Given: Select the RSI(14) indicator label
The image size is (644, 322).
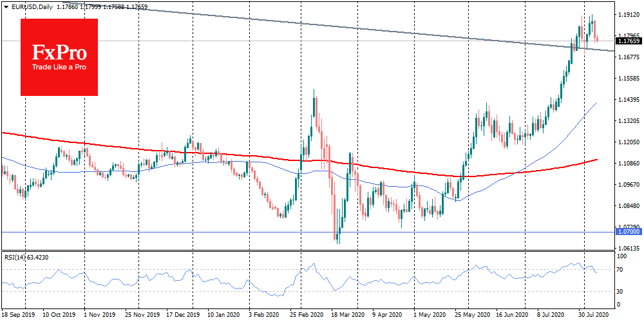Looking at the screenshot, I should 27,258.
